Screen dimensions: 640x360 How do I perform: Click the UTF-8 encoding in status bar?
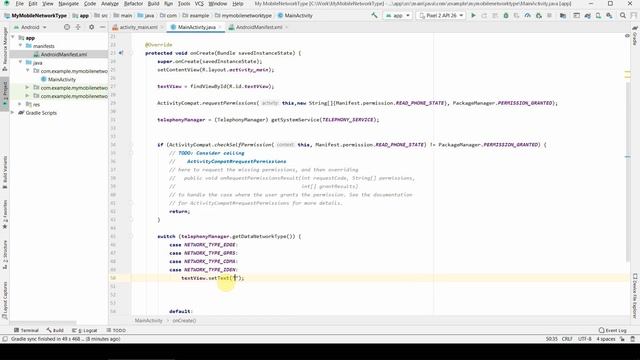click(584, 339)
